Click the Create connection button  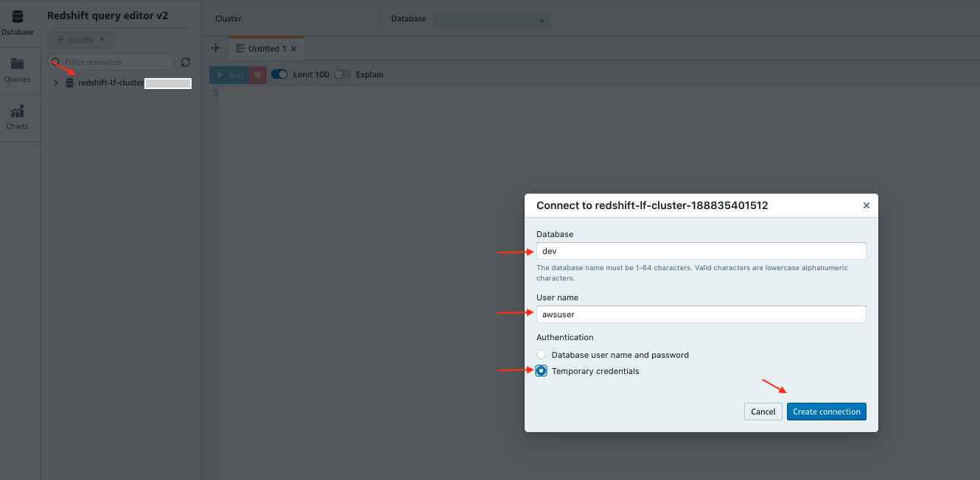point(827,412)
